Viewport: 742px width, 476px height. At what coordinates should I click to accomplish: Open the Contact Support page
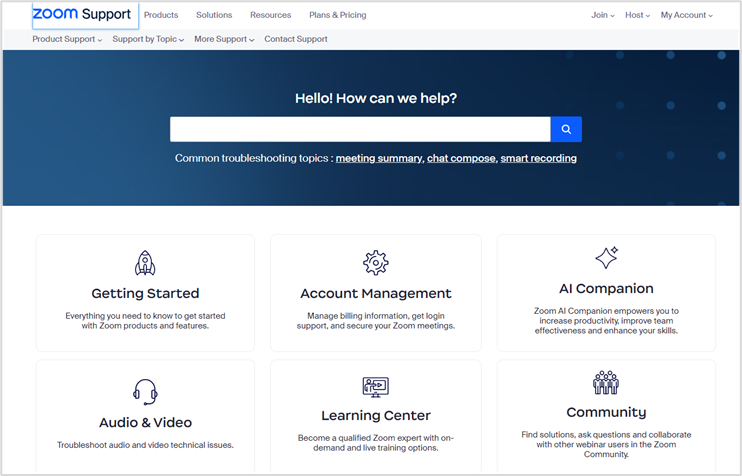point(296,39)
